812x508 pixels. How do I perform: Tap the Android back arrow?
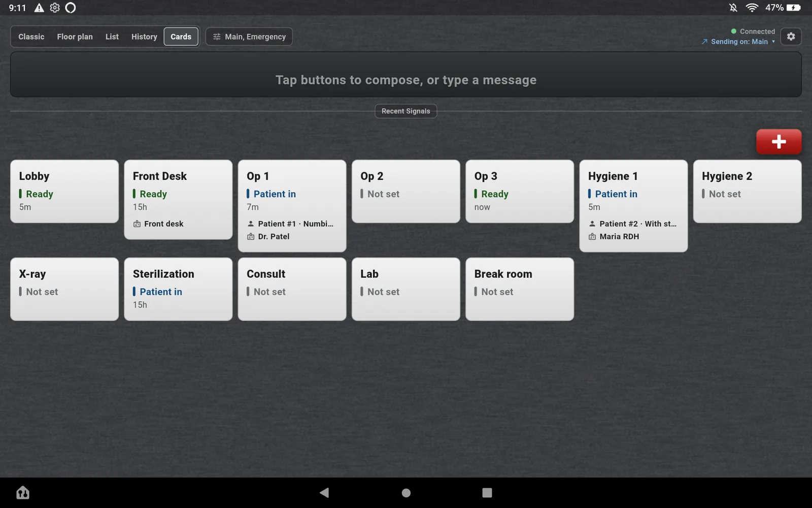[x=324, y=492]
